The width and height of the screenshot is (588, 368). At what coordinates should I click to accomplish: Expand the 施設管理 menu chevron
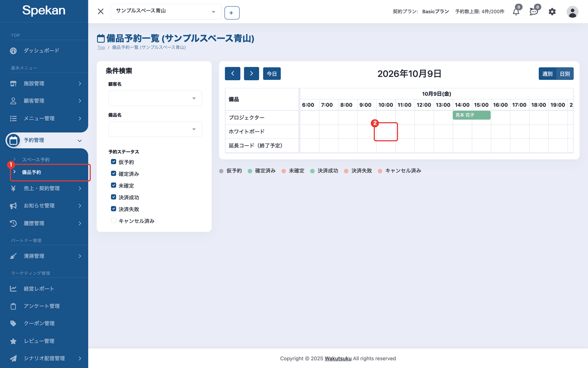(x=80, y=84)
